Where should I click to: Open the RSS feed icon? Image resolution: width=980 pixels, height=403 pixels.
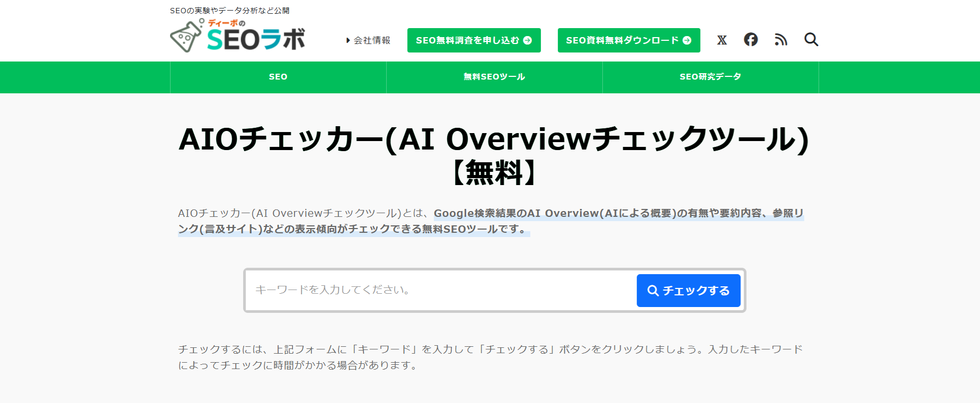pyautogui.click(x=781, y=40)
